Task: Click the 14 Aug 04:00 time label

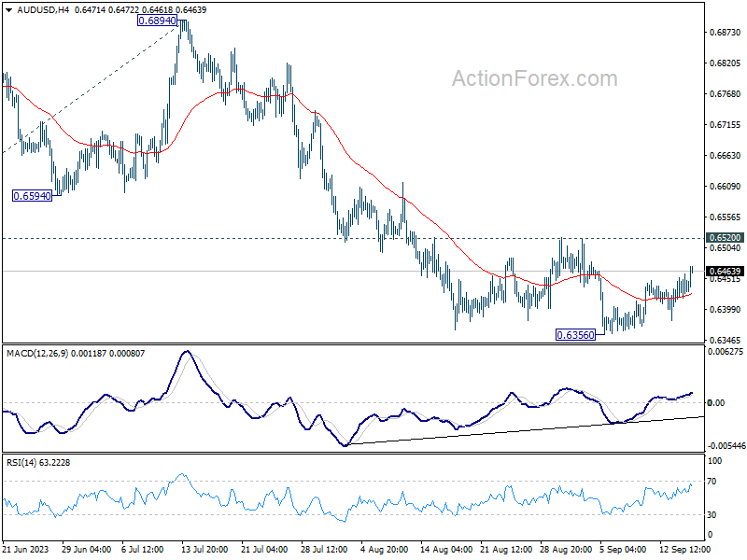Action: 446,550
